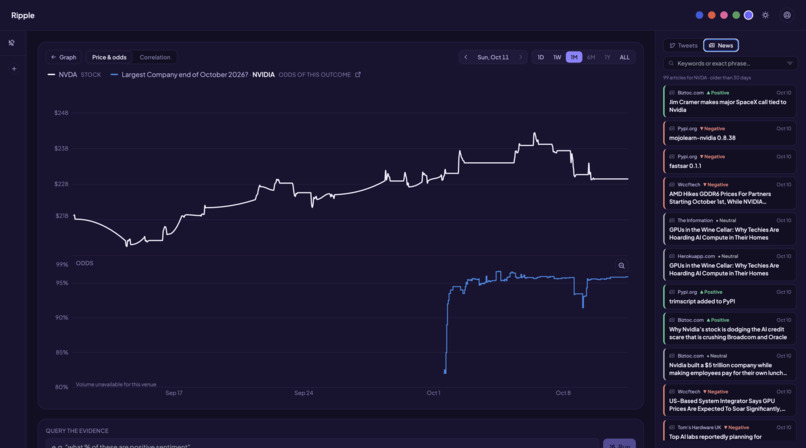Open external link icon beside odds outcome
The height and width of the screenshot is (448, 806).
358,74
